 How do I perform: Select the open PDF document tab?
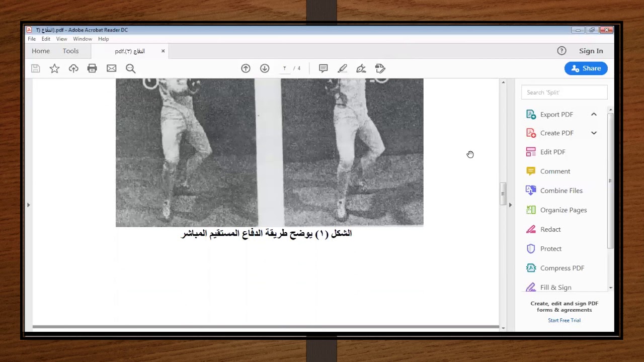129,51
